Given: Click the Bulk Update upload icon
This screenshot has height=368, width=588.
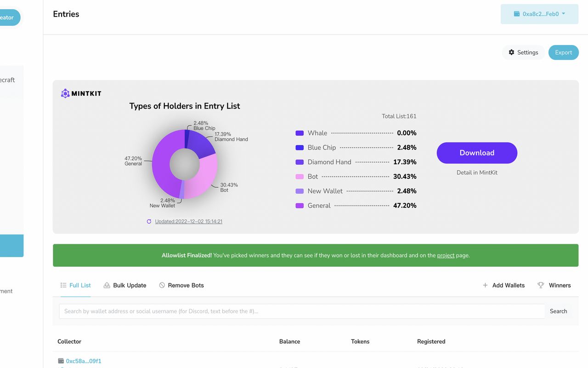Looking at the screenshot, I should tap(107, 285).
